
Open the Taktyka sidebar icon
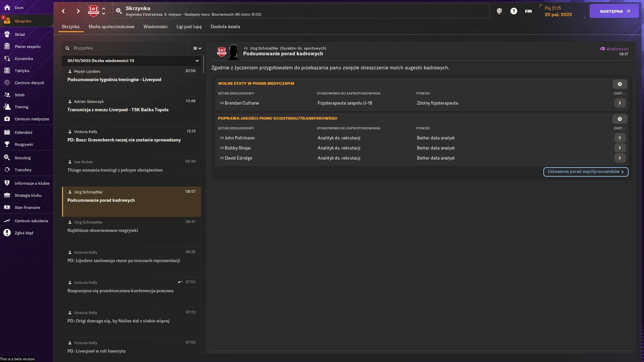(7, 71)
